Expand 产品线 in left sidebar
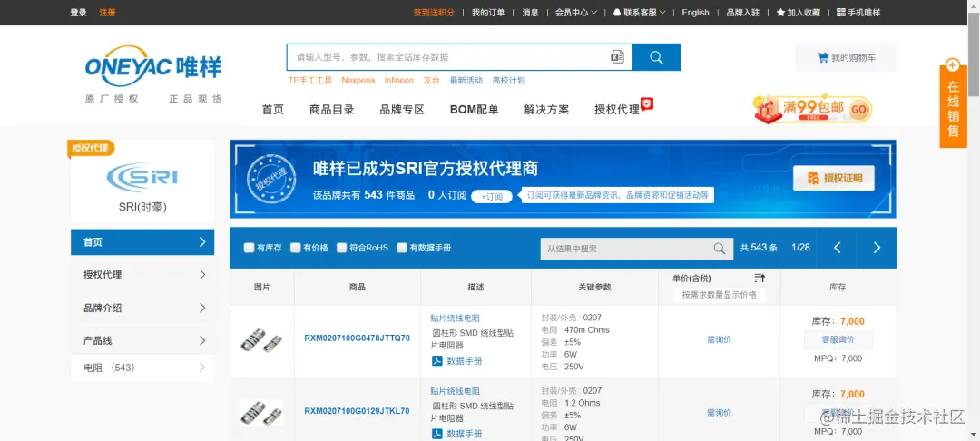The image size is (980, 441). pos(142,340)
